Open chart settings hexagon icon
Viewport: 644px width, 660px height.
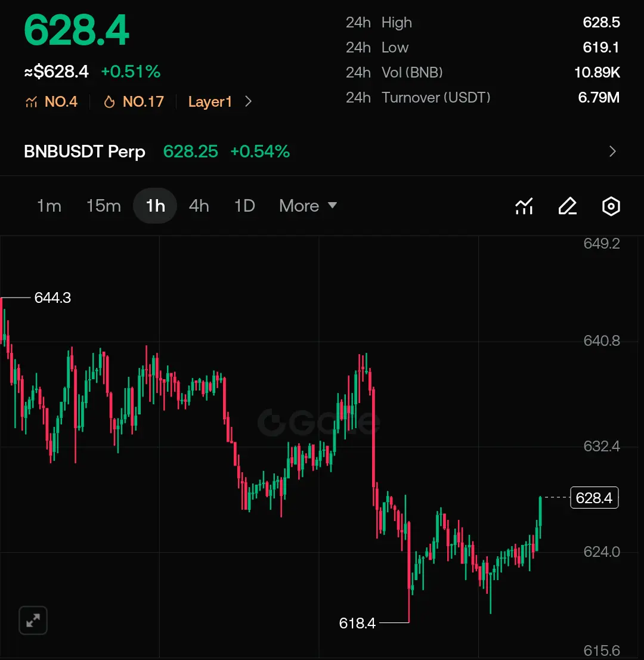pyautogui.click(x=611, y=206)
